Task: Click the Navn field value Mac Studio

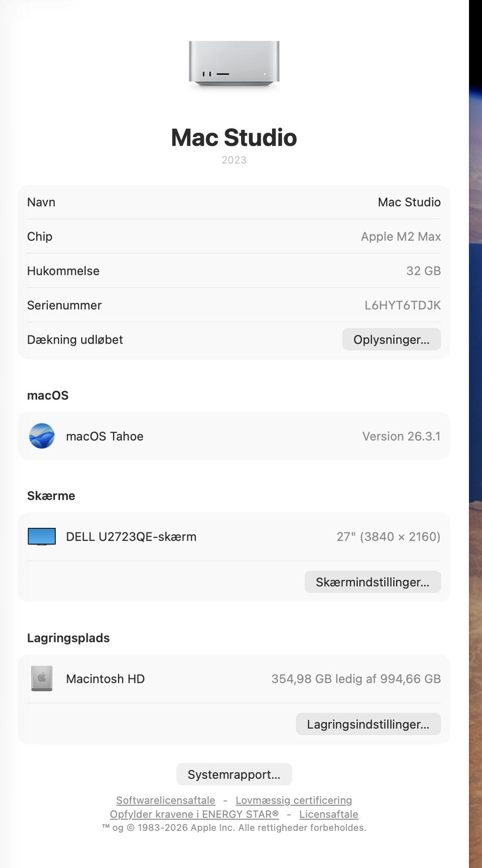Action: pyautogui.click(x=409, y=202)
